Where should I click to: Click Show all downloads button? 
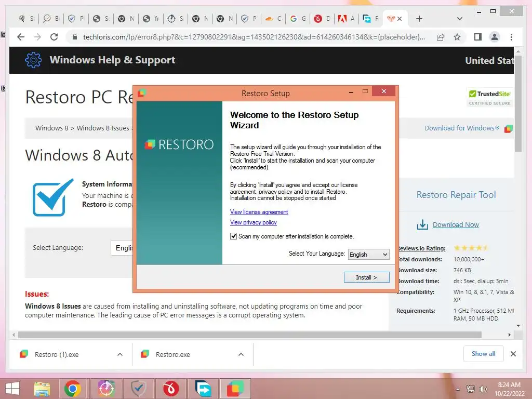point(484,353)
